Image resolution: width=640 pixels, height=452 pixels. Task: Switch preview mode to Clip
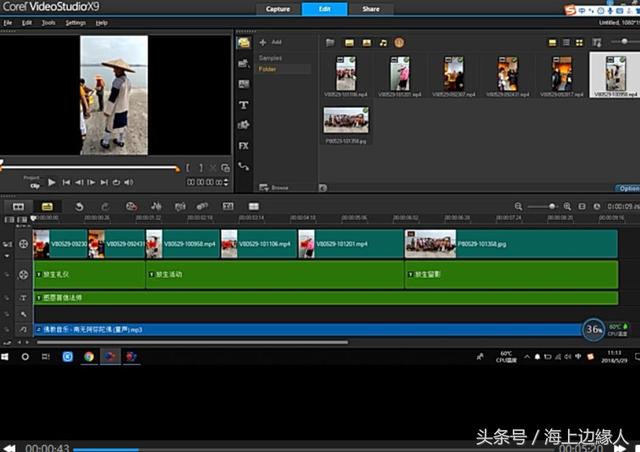pos(35,186)
